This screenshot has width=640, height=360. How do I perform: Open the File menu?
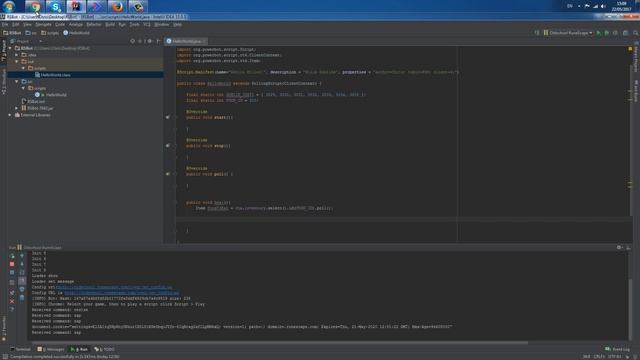click(x=5, y=24)
